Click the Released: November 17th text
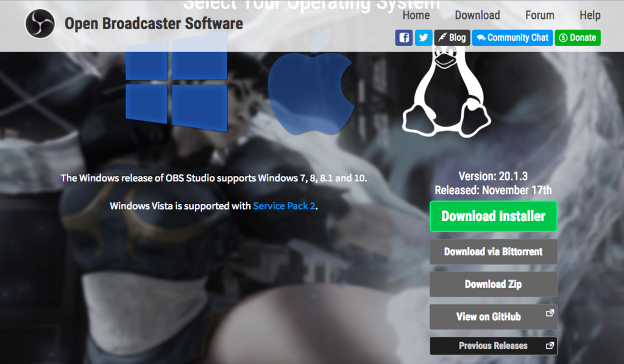624x364 pixels. [x=493, y=190]
